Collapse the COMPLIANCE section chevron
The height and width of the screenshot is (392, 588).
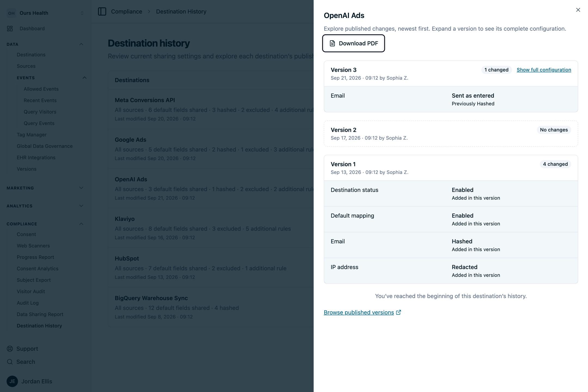(x=81, y=224)
